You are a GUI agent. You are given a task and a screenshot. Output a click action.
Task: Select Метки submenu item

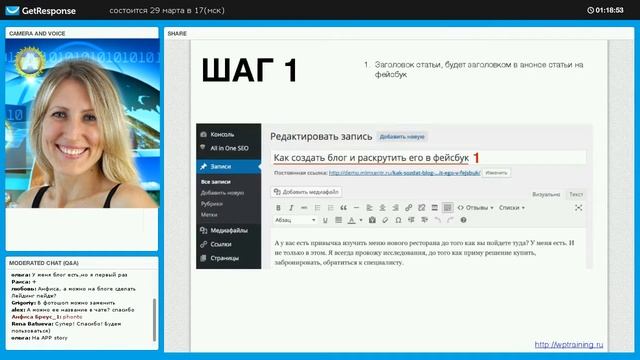pos(209,215)
